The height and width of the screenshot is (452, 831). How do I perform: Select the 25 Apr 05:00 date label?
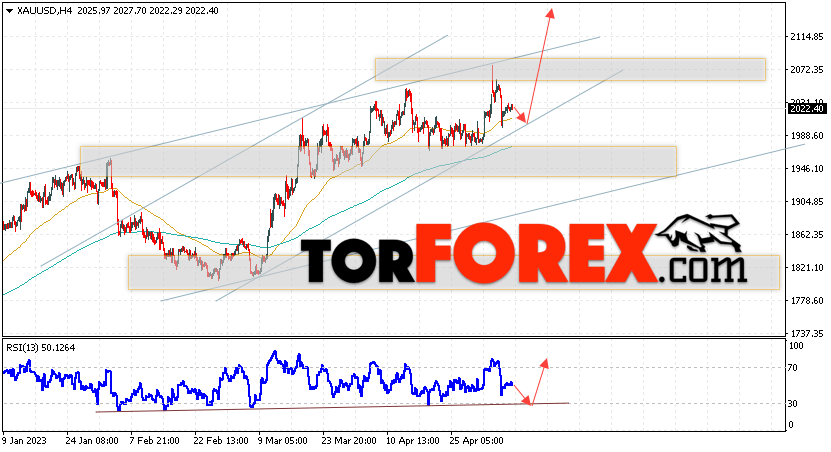point(476,440)
